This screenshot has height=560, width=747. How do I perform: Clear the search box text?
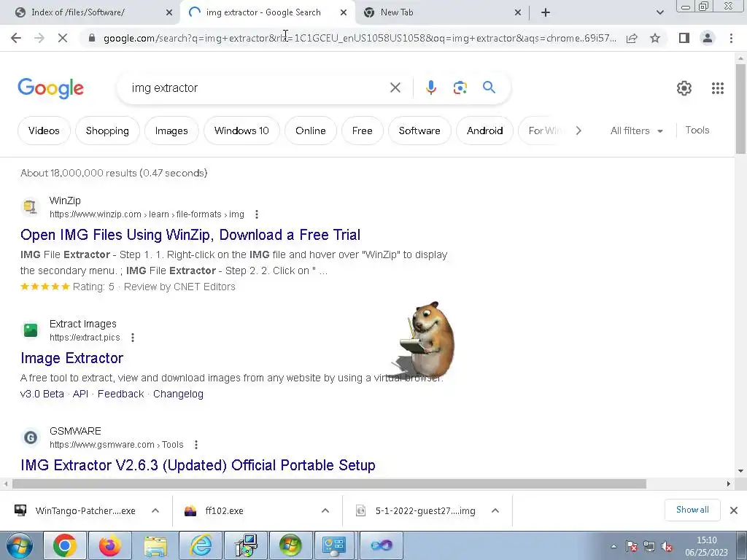click(395, 87)
